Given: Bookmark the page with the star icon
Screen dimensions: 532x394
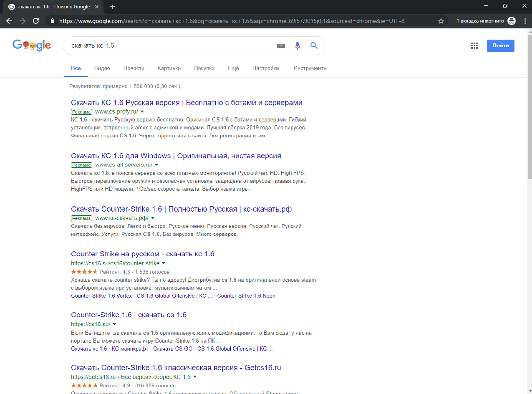Looking at the screenshot, I should click(441, 21).
